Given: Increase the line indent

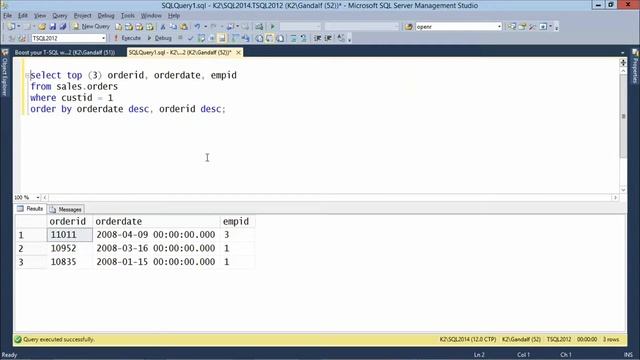Looking at the screenshot, I should click(x=328, y=38).
